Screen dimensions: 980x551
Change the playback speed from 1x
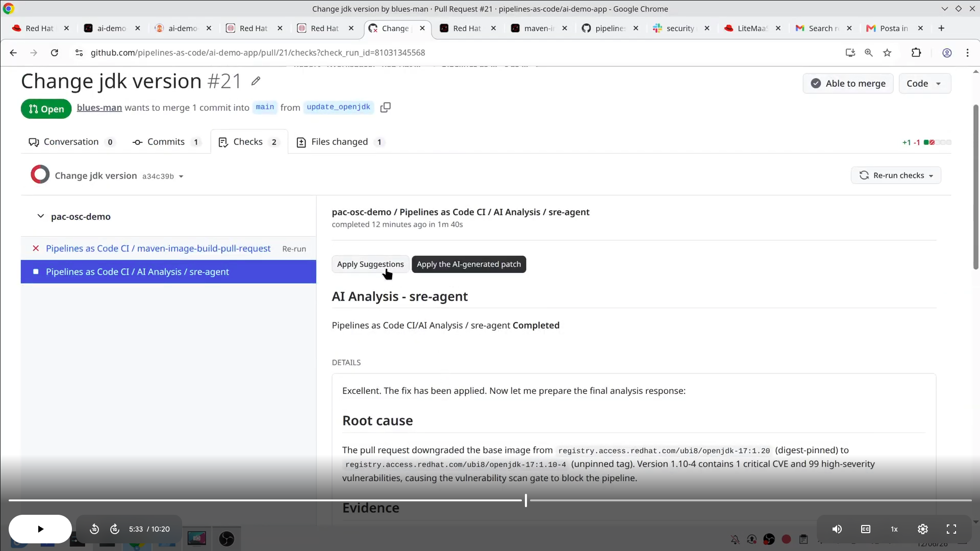894,529
